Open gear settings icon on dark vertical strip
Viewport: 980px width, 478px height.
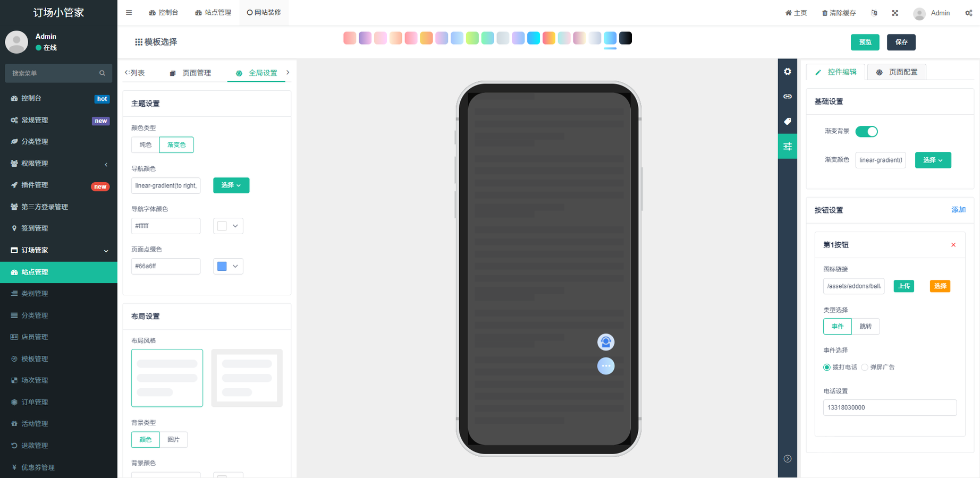787,72
